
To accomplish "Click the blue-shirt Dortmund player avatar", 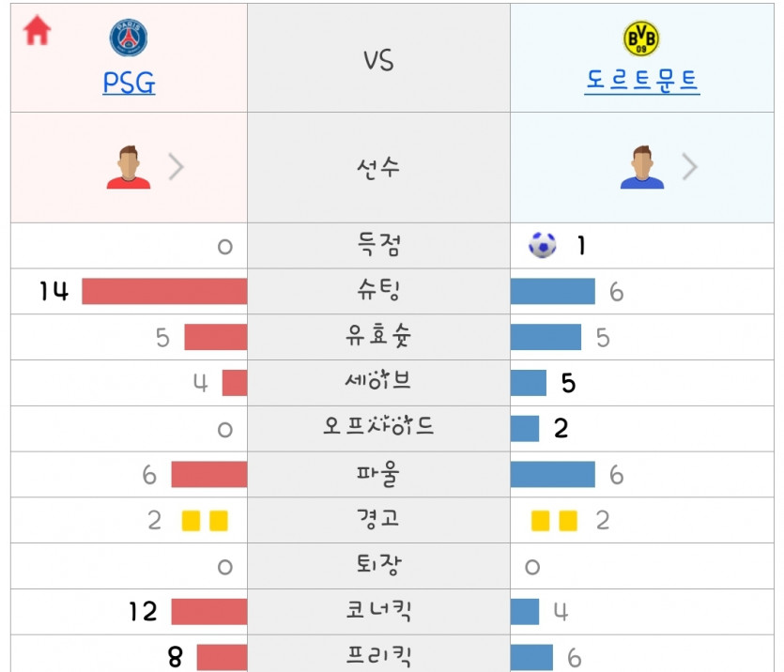I will [642, 167].
